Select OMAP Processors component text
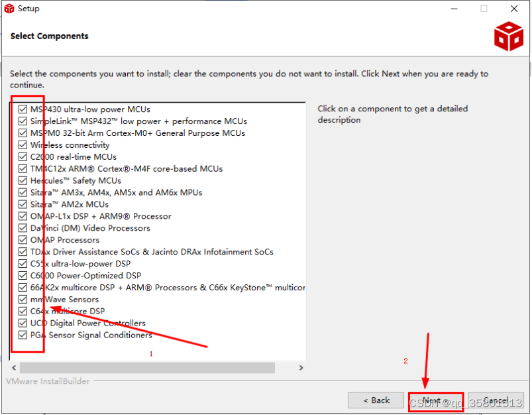This screenshot has width=532, height=415. coord(65,240)
